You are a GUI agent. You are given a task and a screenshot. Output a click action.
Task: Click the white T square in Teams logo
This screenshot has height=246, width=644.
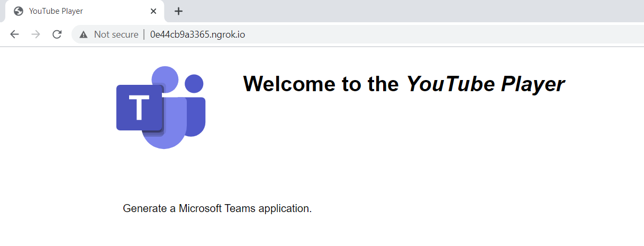139,107
